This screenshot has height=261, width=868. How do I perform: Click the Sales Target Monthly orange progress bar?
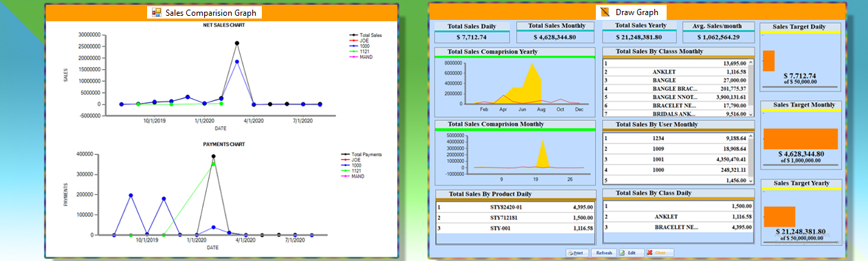click(801, 139)
